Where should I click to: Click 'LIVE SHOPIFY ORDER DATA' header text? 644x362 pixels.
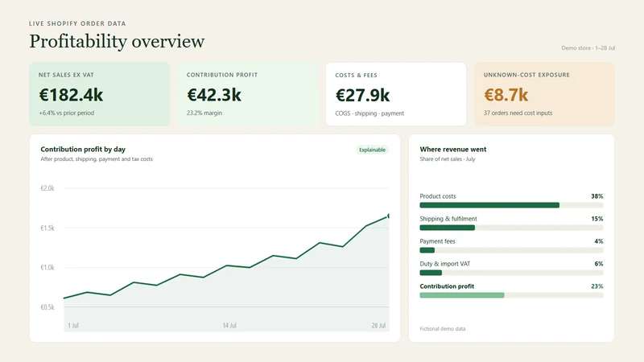pos(77,23)
